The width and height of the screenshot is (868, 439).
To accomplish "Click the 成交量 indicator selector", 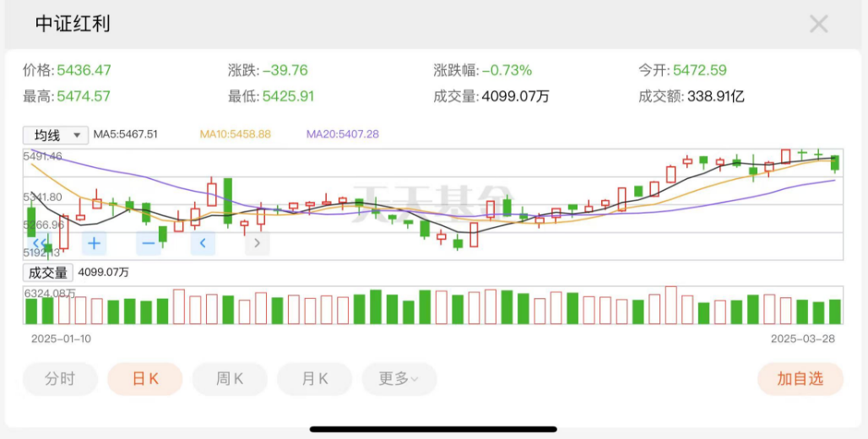I will point(47,273).
